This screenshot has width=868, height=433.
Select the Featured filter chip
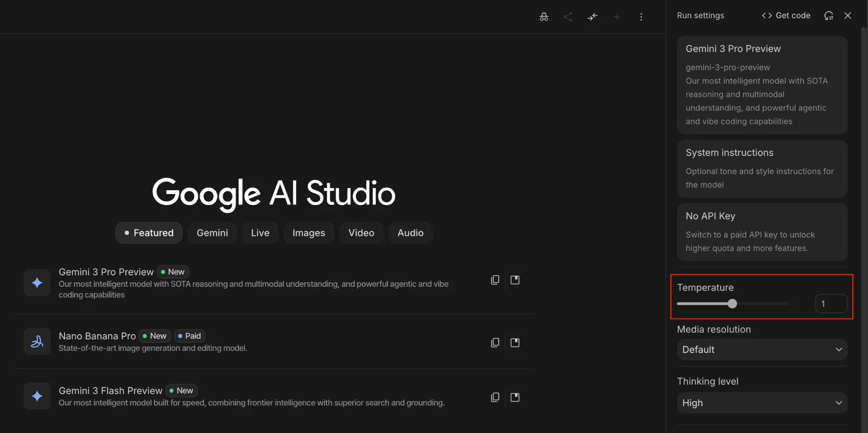[x=149, y=233]
